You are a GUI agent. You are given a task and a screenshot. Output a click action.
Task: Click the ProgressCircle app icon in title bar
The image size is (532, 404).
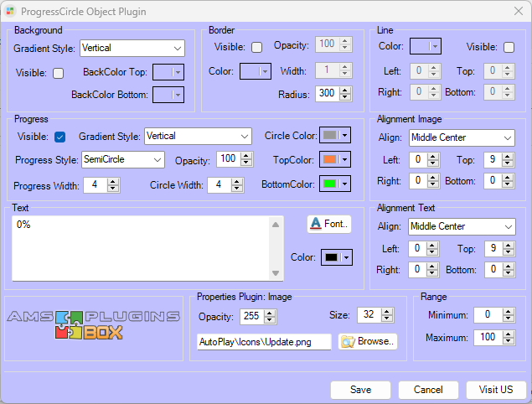click(x=10, y=10)
